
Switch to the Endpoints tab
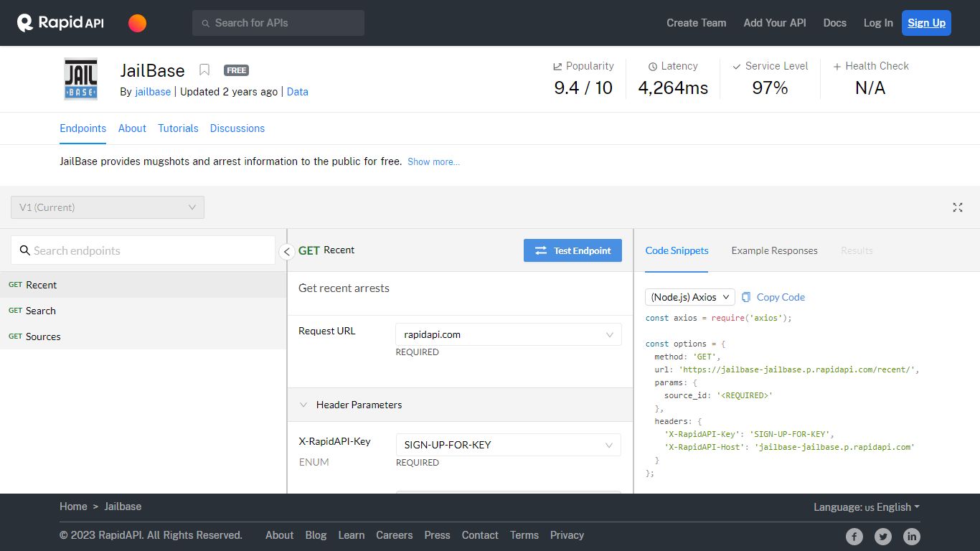[83, 128]
